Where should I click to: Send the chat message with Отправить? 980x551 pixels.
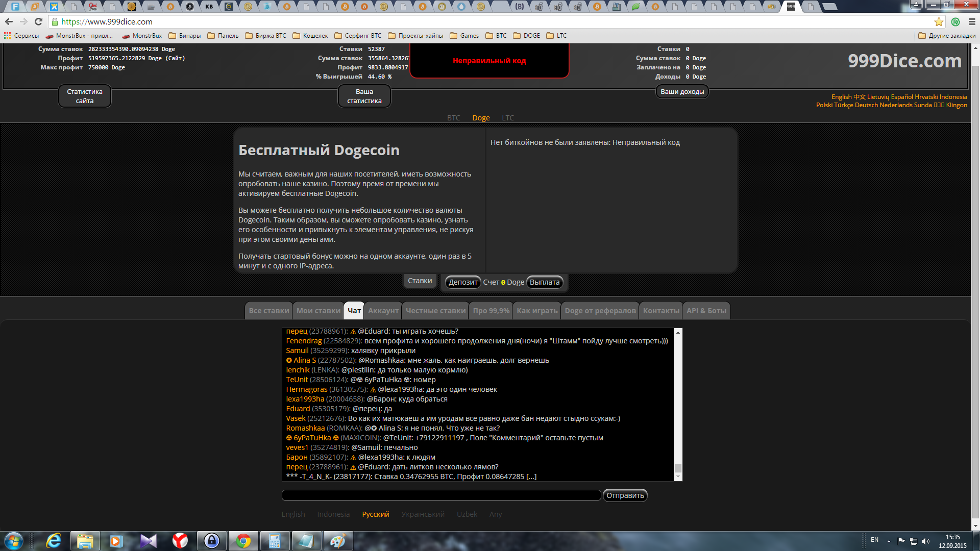(x=625, y=495)
